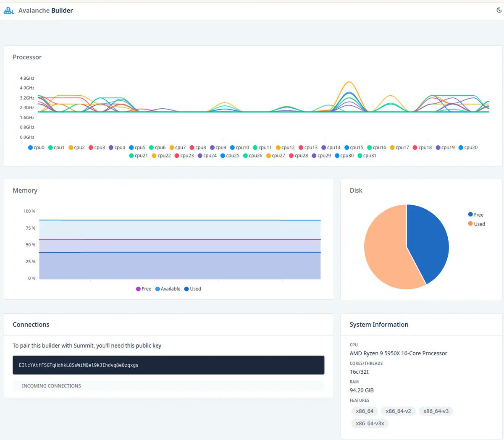This screenshot has width=504, height=440.
Task: Toggle Free series in Memory legend
Action: pyautogui.click(x=144, y=289)
